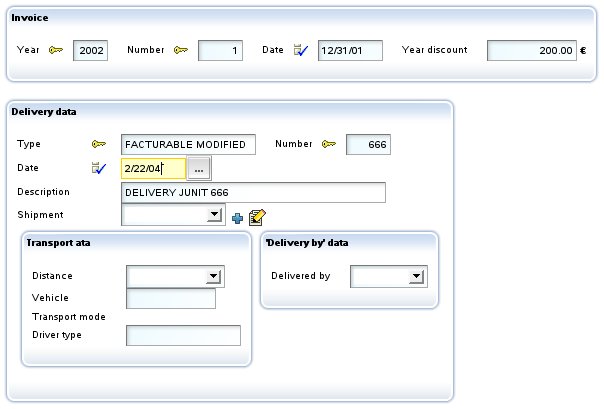
Task: Click the blue plus icon next to Shipment
Action: [237, 218]
